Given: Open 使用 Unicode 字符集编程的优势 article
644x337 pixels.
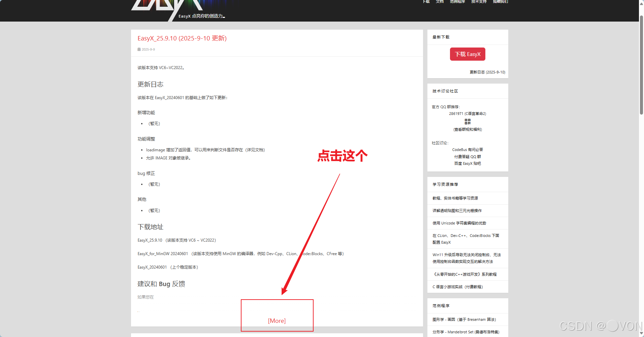Looking at the screenshot, I should click(x=459, y=223).
